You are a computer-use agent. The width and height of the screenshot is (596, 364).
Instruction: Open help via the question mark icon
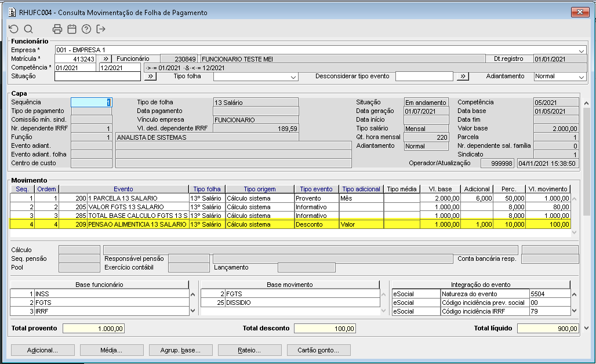tap(86, 29)
